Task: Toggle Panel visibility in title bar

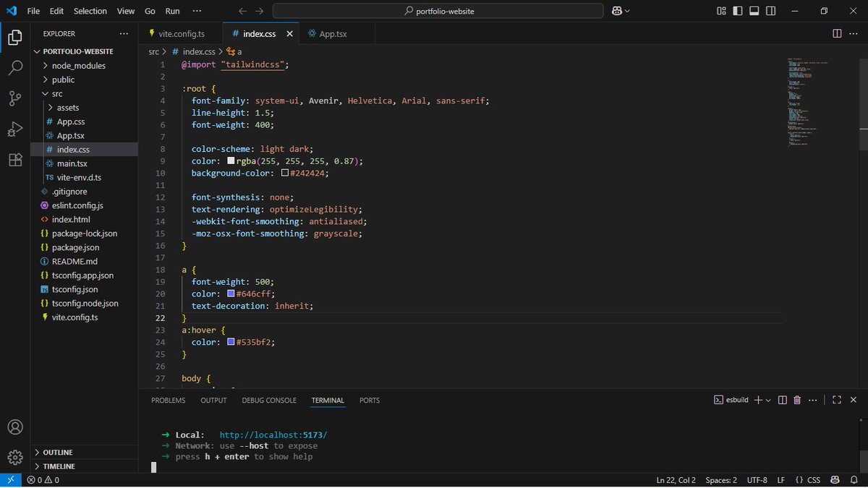Action: (x=753, y=11)
